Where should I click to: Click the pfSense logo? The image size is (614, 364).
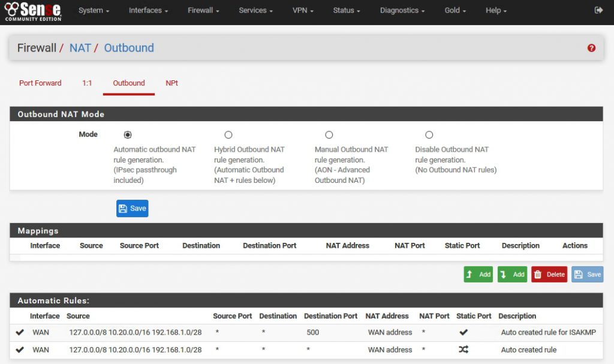[33, 11]
